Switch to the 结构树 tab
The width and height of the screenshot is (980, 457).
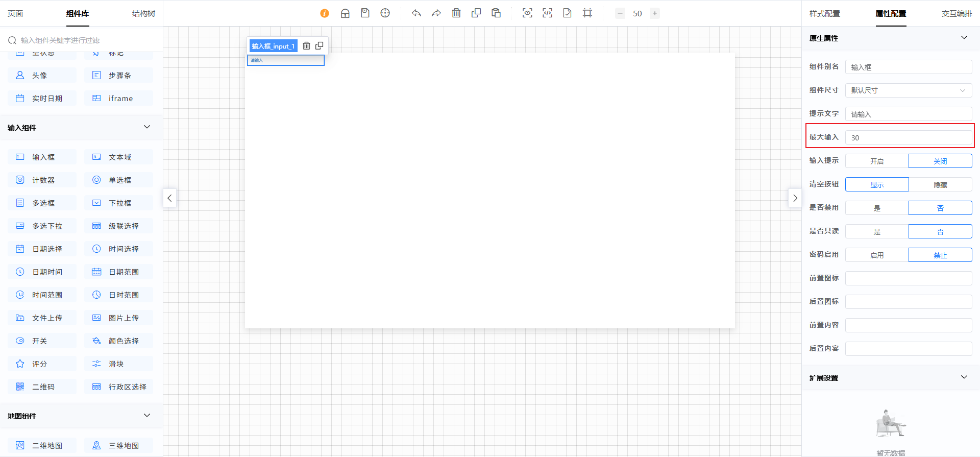click(x=143, y=14)
